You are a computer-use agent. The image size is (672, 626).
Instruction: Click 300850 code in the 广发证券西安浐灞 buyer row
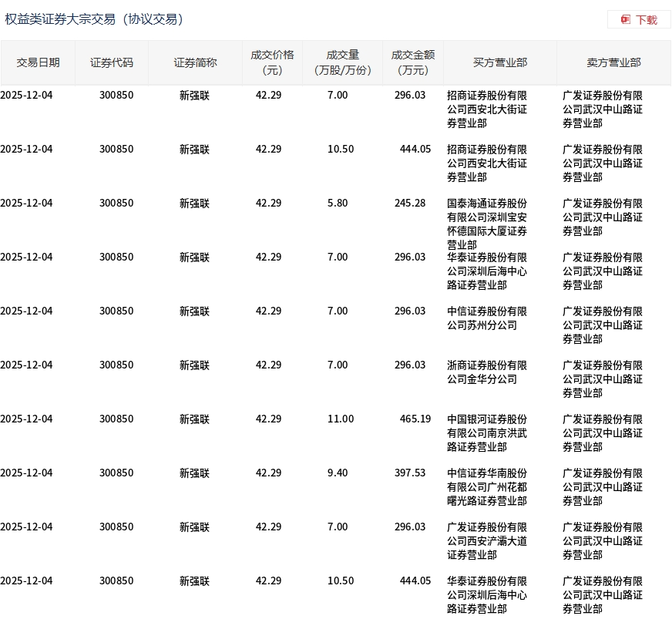(116, 527)
